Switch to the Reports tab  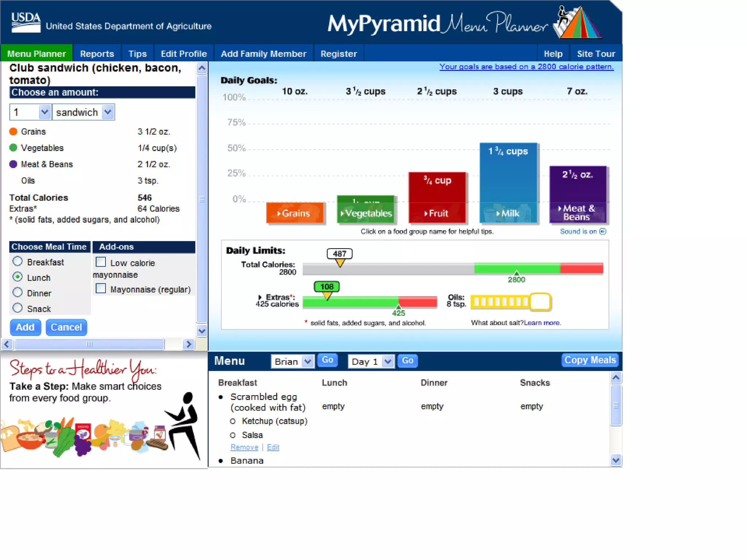pos(97,54)
